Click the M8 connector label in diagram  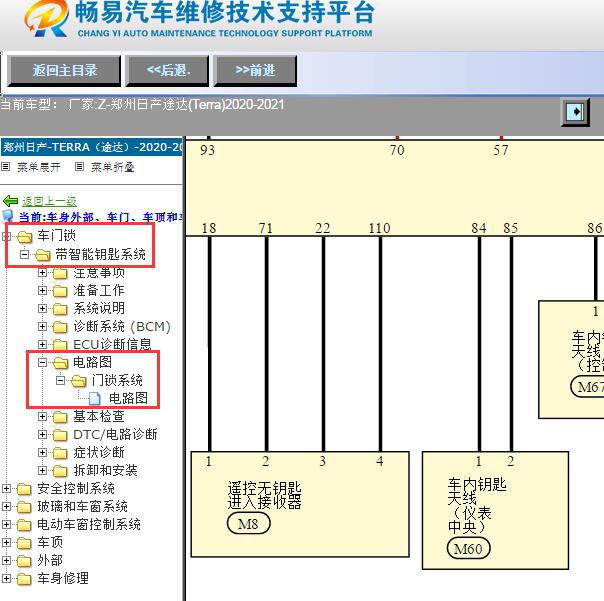(x=248, y=524)
